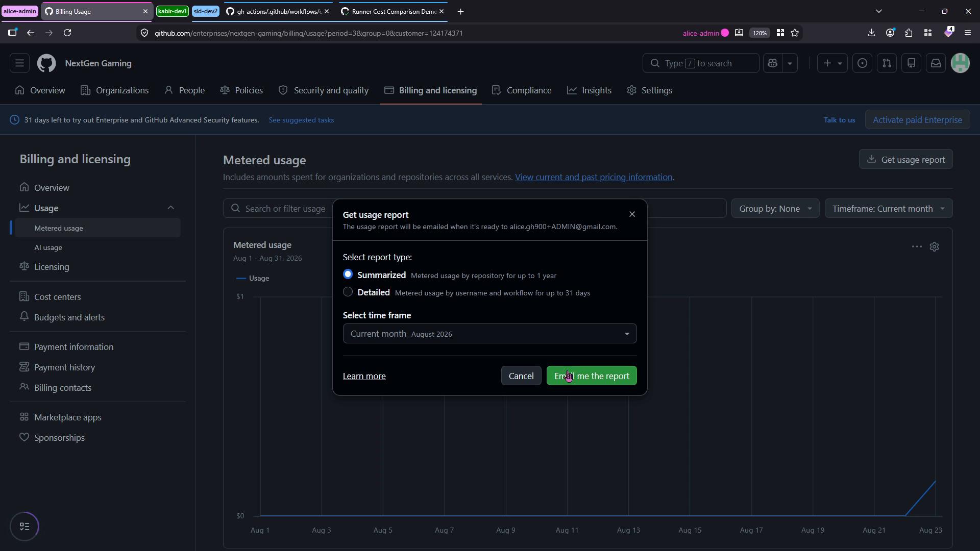Open the Metered usage three-dot menu
This screenshot has height=551, width=980.
(917, 247)
